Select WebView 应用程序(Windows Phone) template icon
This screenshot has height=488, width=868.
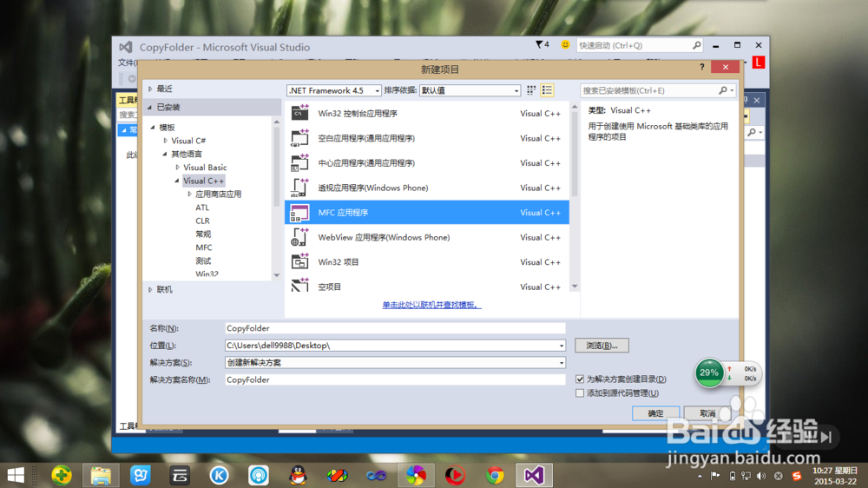[299, 237]
